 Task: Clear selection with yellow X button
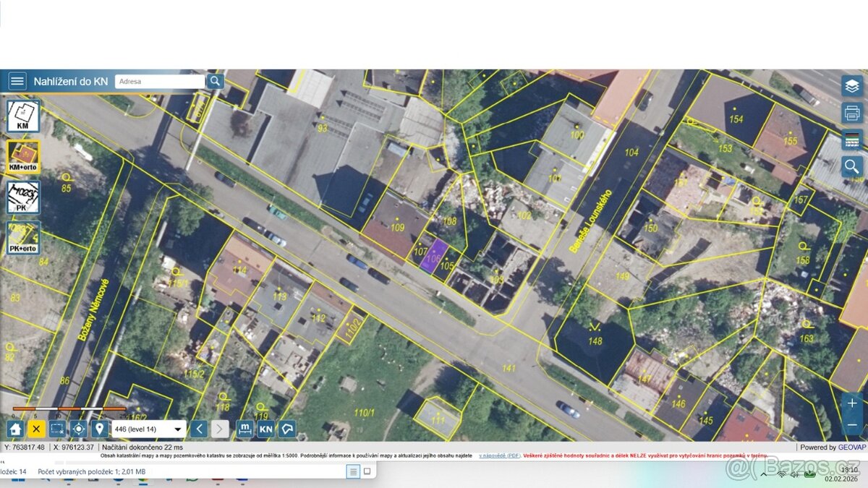click(x=36, y=429)
